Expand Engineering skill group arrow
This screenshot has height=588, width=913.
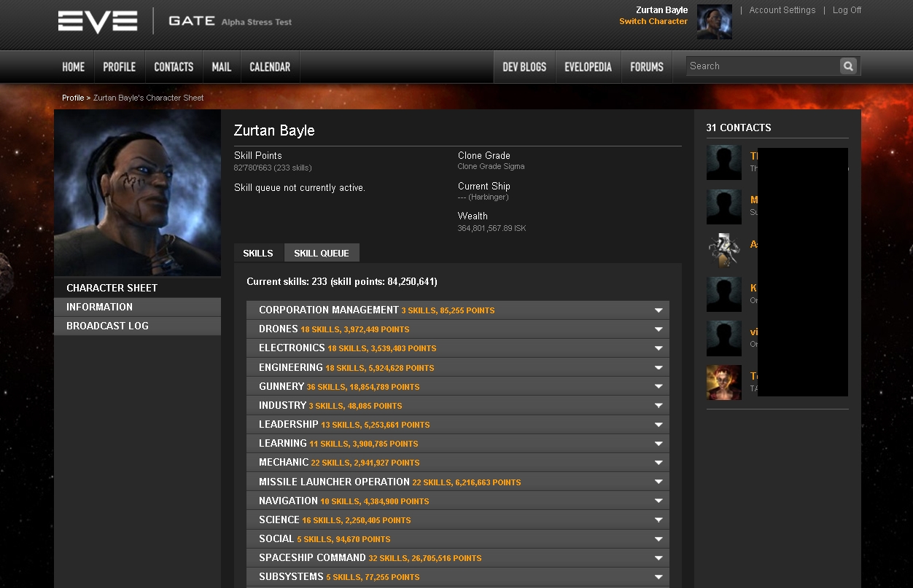tap(658, 368)
